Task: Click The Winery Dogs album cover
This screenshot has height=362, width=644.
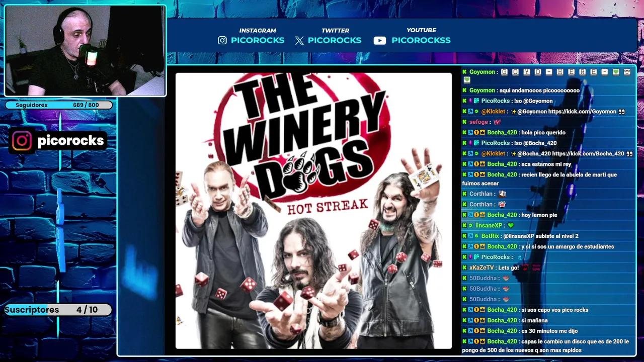Action: pos(313,211)
